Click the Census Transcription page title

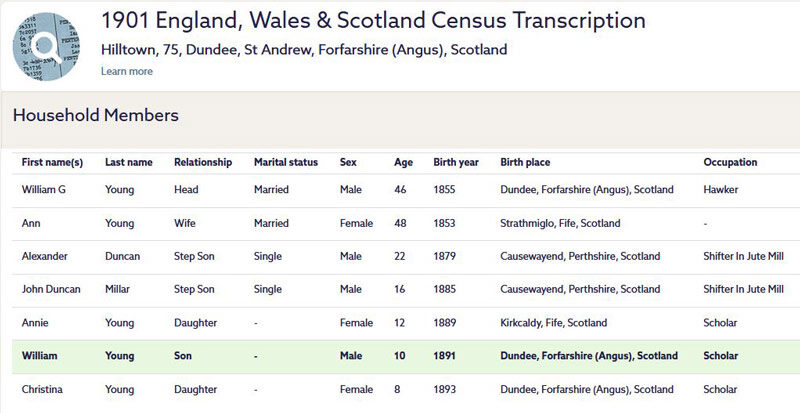coord(373,21)
